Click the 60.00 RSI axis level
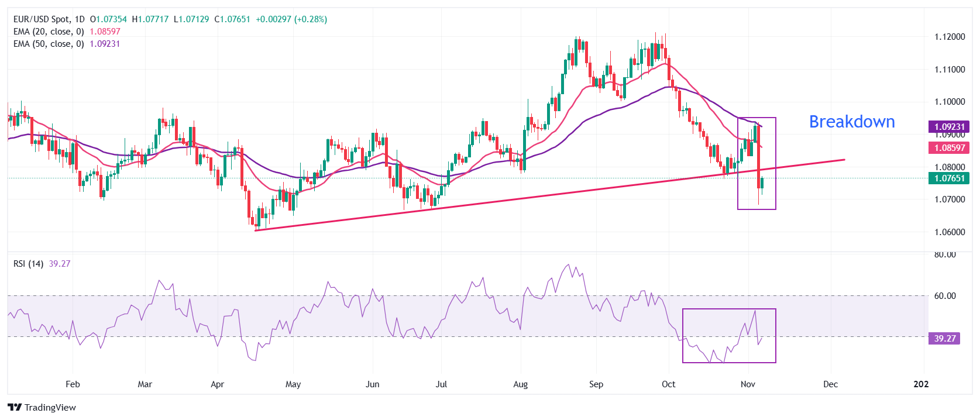This screenshot has width=980, height=420. click(944, 296)
